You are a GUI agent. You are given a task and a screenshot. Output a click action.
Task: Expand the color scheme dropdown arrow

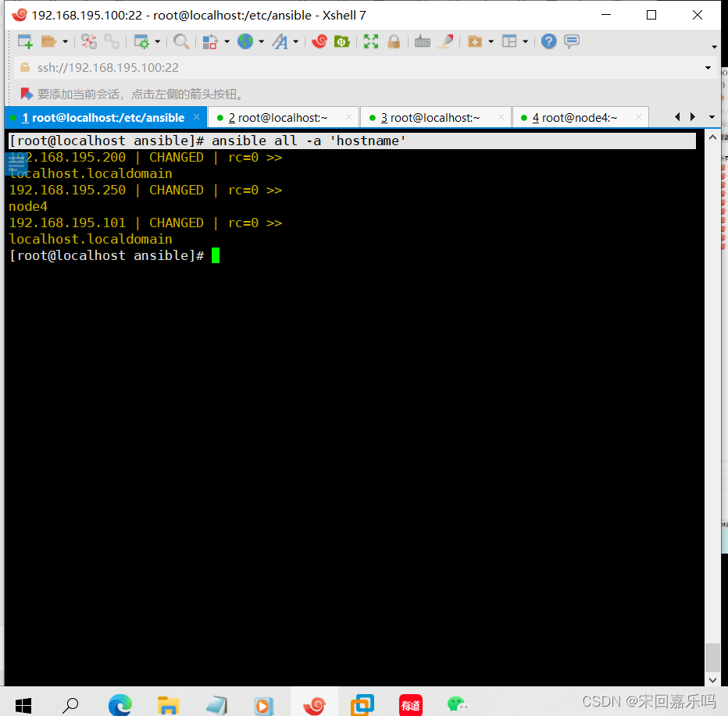(x=227, y=41)
